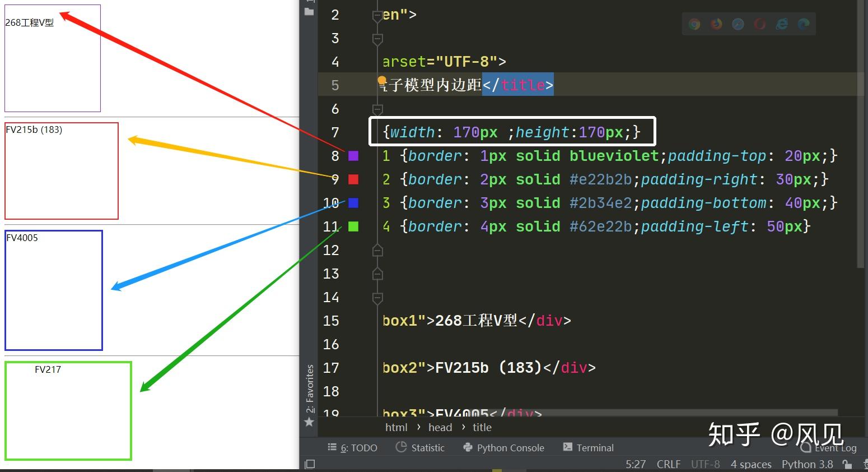Open the page in Edge browser
The height and width of the screenshot is (472, 868).
tap(804, 24)
